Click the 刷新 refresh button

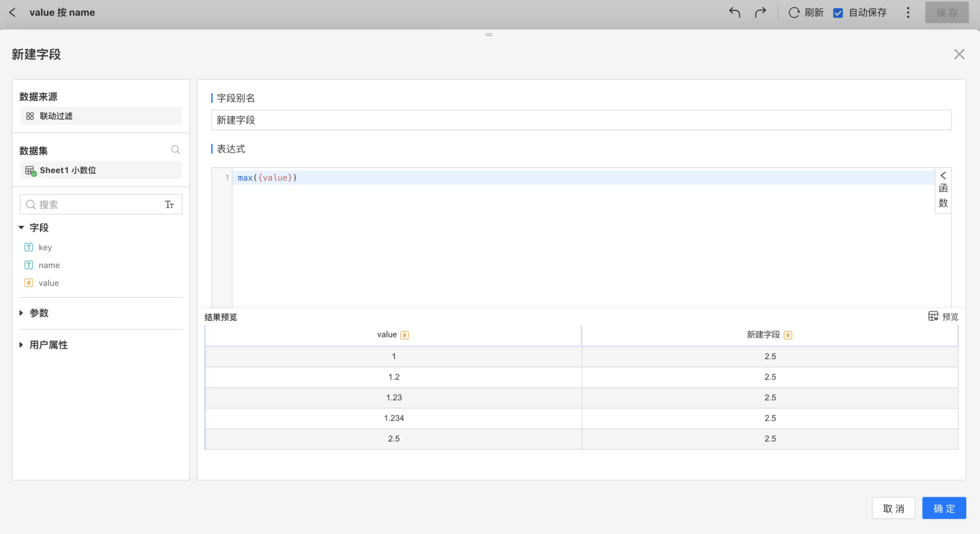(806, 12)
